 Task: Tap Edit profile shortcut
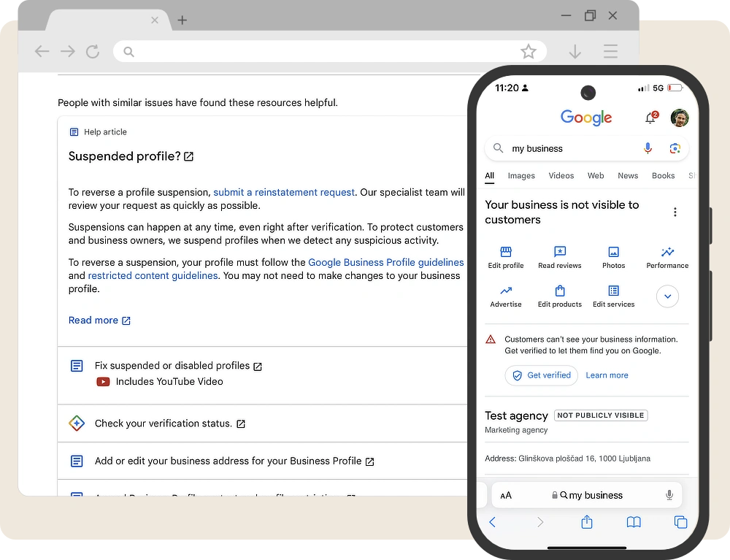(x=506, y=258)
